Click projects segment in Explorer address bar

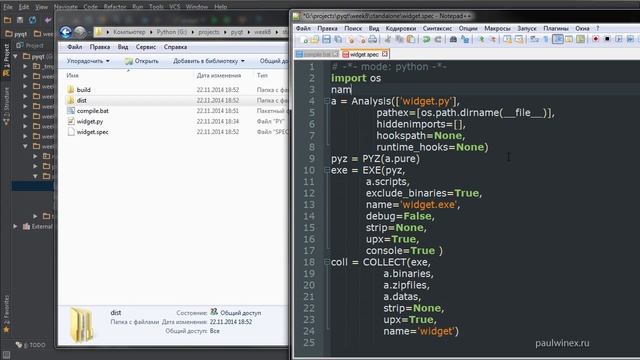(x=209, y=32)
